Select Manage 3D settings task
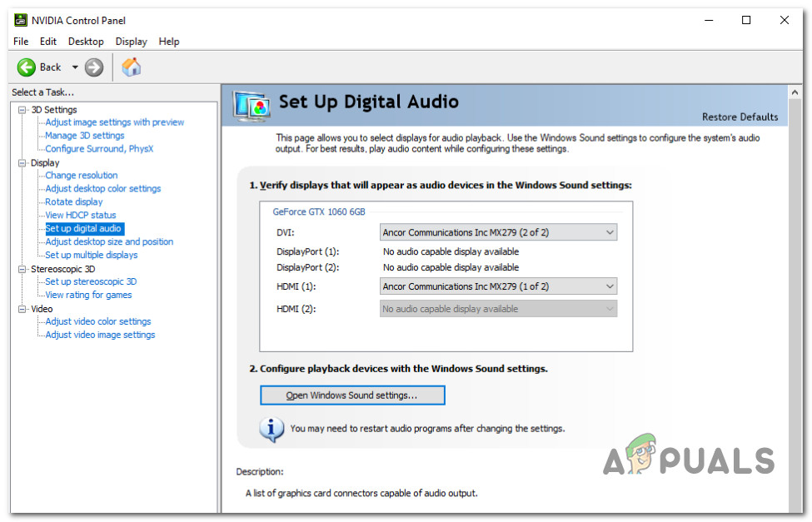The height and width of the screenshot is (522, 812). [85, 136]
